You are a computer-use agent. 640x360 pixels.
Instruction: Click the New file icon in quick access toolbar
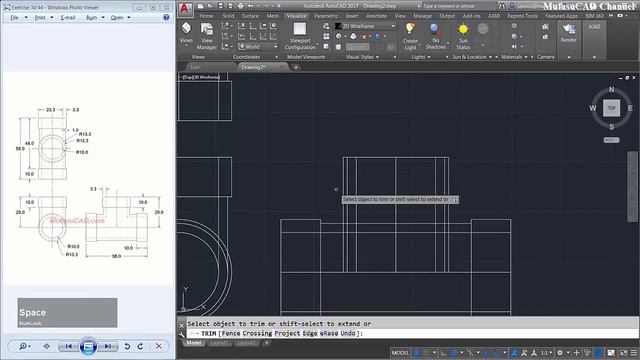coord(200,6)
